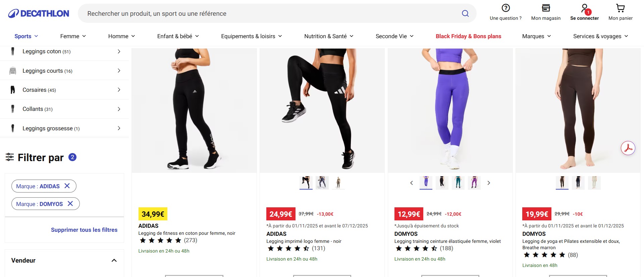644x277 pixels.
Task: Click the red PDF floating icon
Action: (628, 148)
